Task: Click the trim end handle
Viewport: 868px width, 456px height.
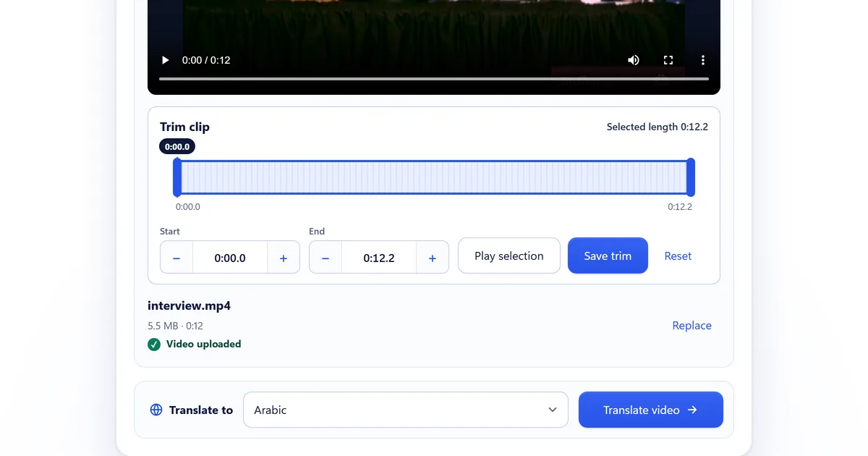Action: coord(691,177)
